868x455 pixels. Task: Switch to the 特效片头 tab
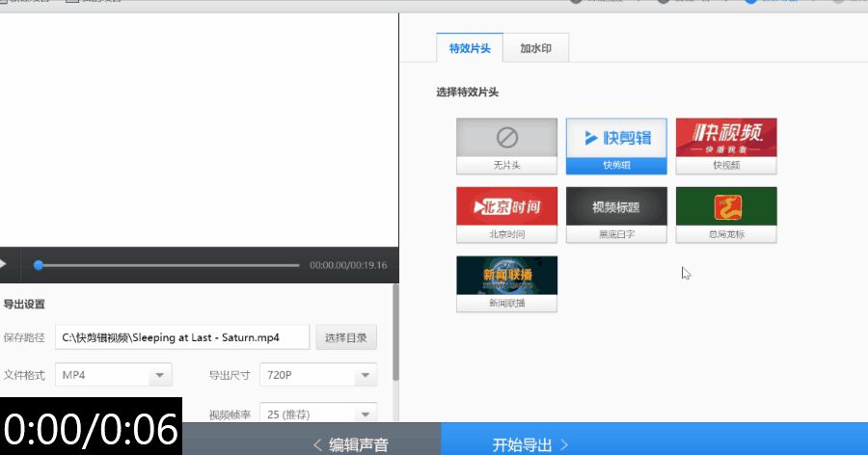[x=470, y=48]
